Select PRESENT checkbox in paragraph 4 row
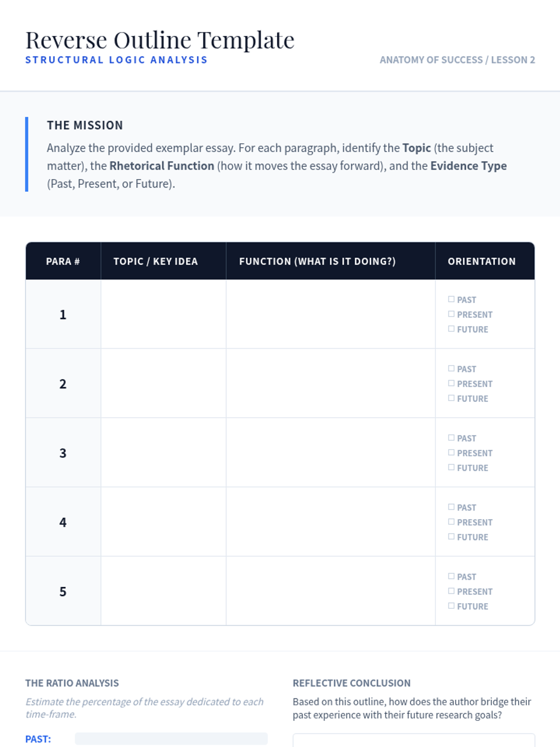Screen dimensions: 560x747 [451, 522]
